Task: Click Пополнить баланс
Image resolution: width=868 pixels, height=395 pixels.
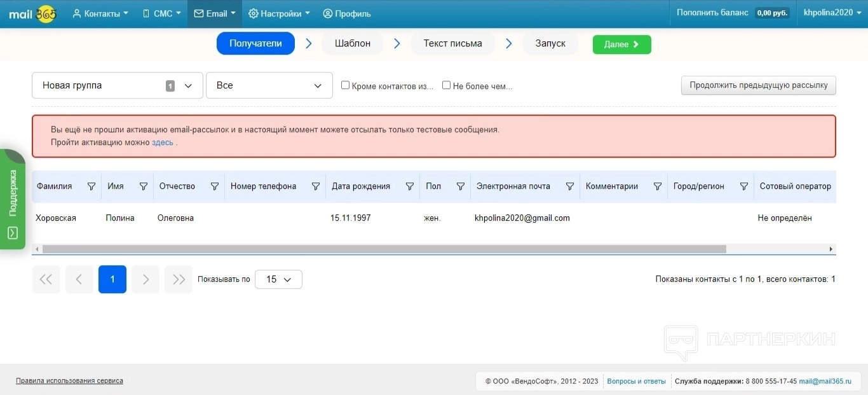Action: point(712,13)
